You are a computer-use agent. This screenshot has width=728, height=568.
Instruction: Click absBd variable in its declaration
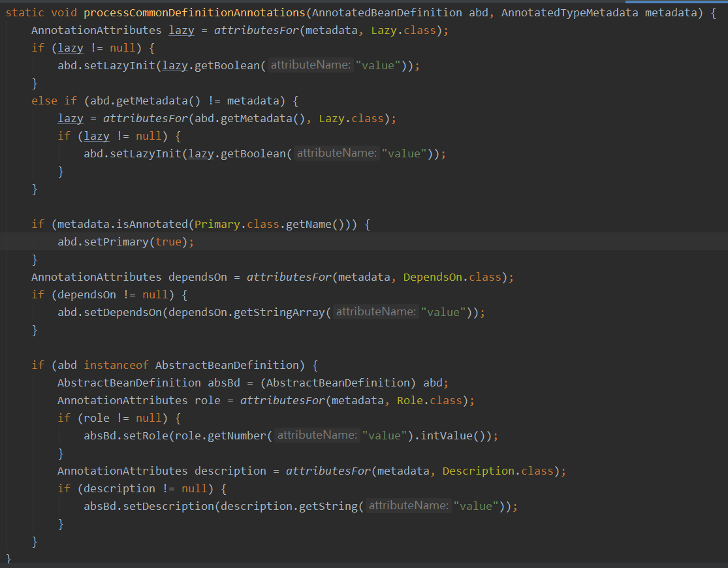pos(224,383)
